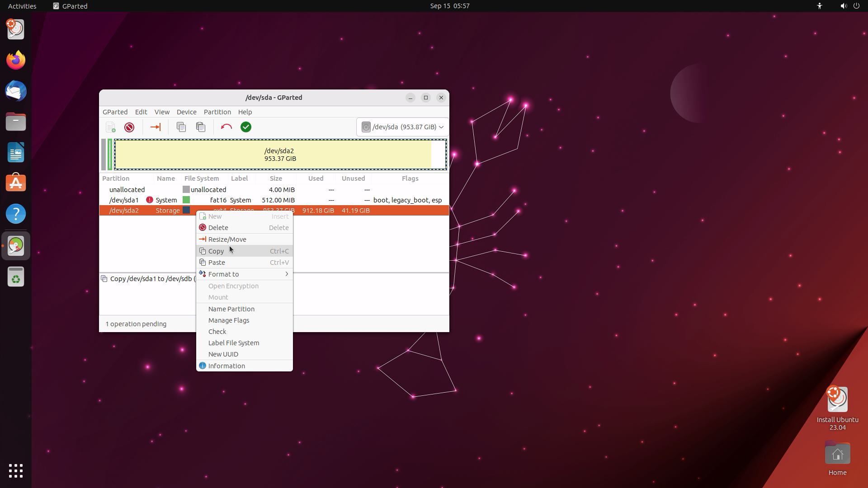Select the unallocated 4.00 MiB row

(x=274, y=190)
